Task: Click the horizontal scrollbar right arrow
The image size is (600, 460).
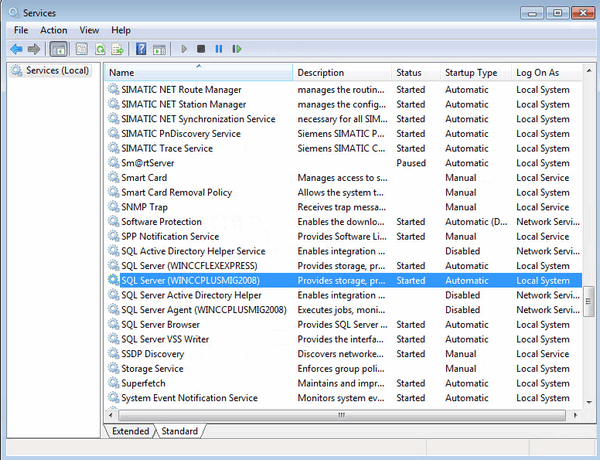Action: click(x=575, y=415)
